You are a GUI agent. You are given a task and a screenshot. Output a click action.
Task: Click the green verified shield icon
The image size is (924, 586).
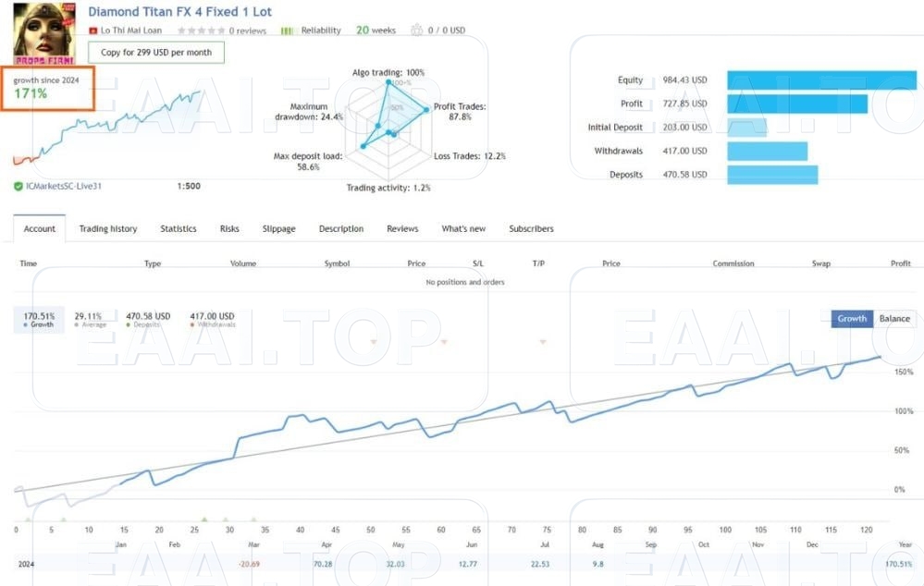[x=18, y=186]
